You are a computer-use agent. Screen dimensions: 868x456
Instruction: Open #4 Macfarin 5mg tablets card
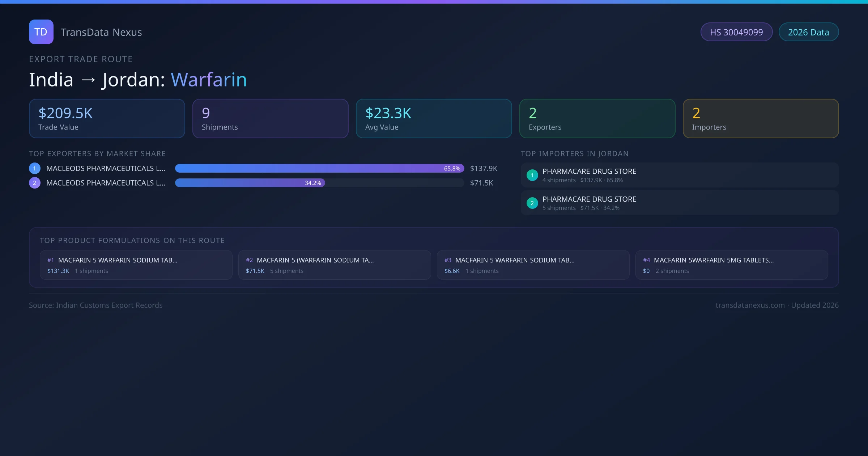(x=731, y=265)
